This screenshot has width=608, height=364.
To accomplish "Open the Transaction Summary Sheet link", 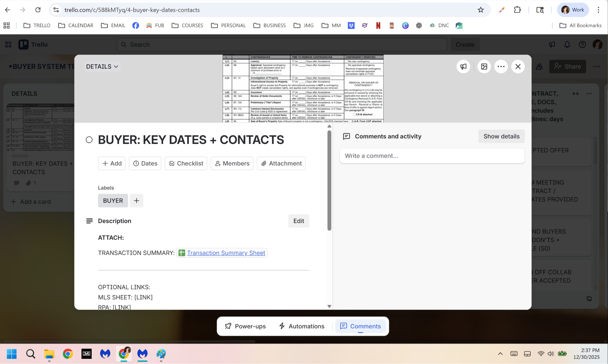I will click(226, 253).
